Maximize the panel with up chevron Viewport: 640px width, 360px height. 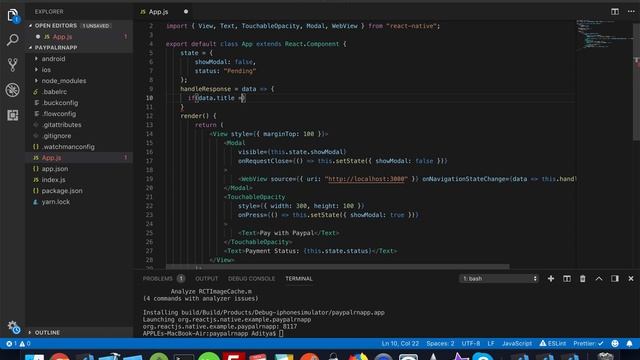(x=599, y=278)
